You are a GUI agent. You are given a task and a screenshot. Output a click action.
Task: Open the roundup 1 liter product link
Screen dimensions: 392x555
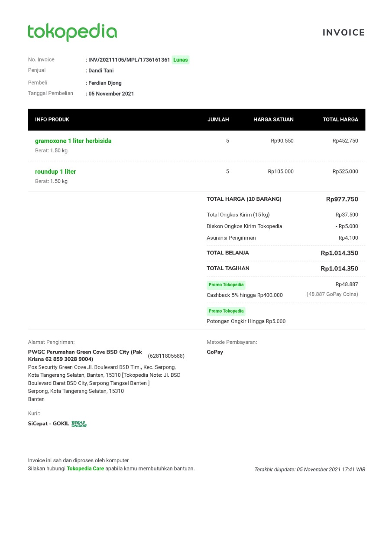(x=55, y=172)
